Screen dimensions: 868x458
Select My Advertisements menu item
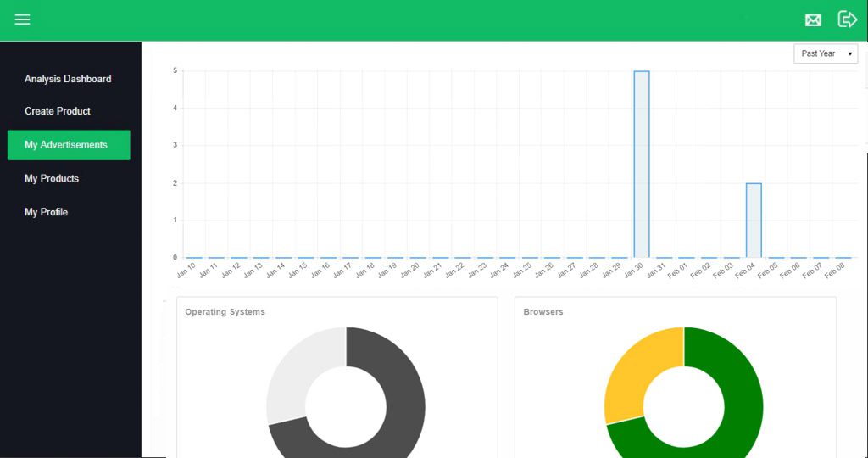(69, 145)
